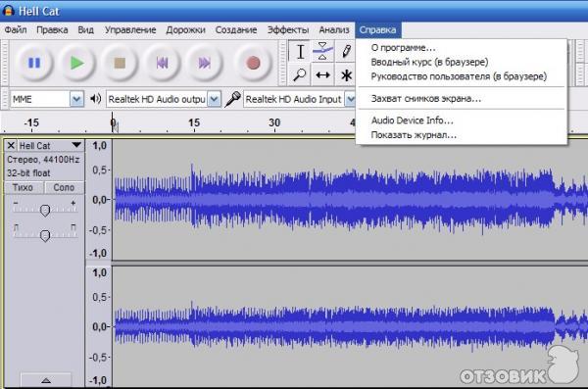Viewport: 588px width, 389px height.
Task: Click the lower channel waveform
Action: tap(350, 326)
